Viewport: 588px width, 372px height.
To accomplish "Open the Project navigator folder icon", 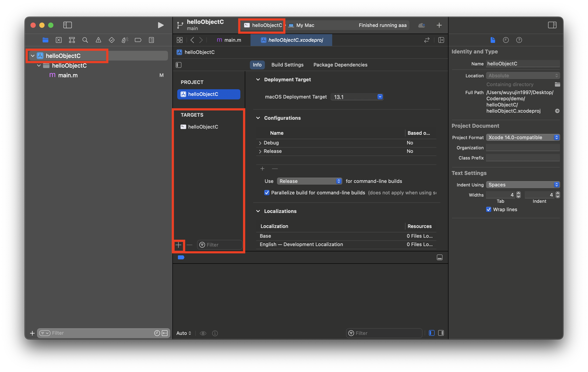I will tap(45, 40).
